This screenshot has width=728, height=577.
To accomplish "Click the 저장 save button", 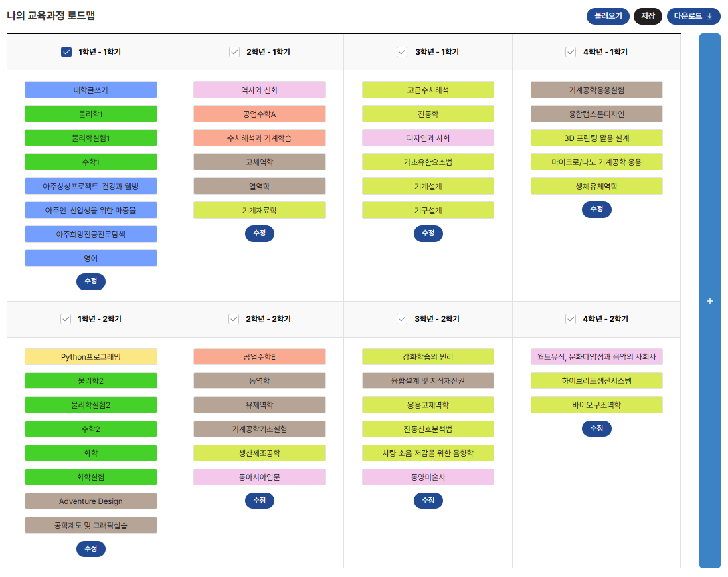I will pos(648,16).
